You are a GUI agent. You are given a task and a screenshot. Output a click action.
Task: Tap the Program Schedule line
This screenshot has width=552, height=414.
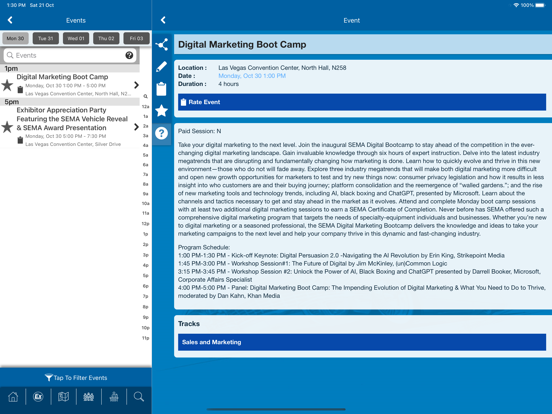click(x=204, y=247)
